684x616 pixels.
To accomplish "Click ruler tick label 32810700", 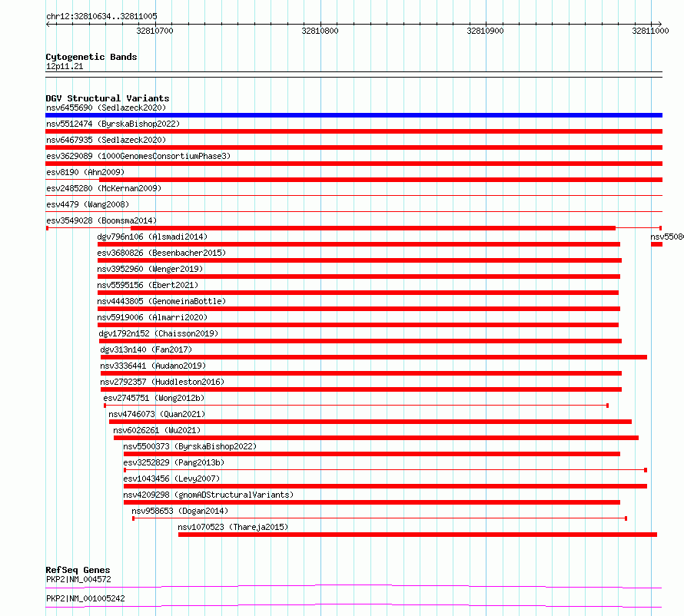I will pos(154,31).
